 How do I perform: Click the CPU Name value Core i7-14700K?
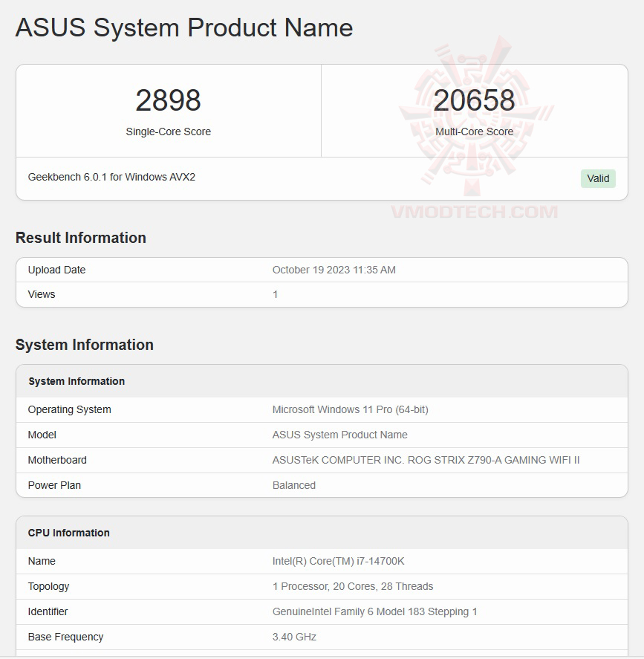(x=338, y=561)
